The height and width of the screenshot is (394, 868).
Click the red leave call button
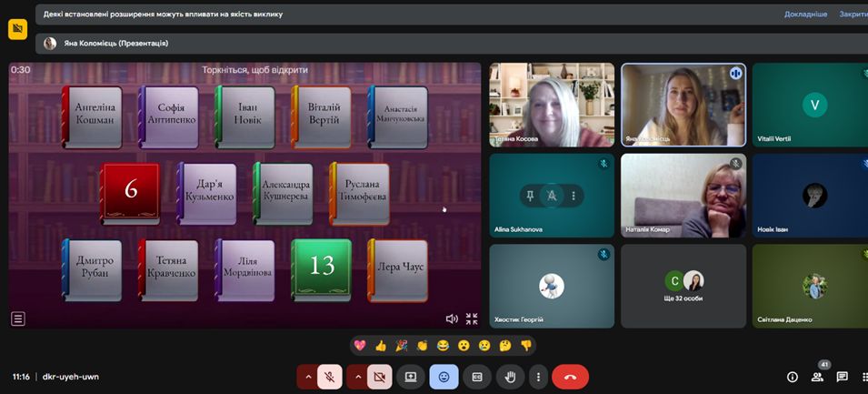[570, 377]
